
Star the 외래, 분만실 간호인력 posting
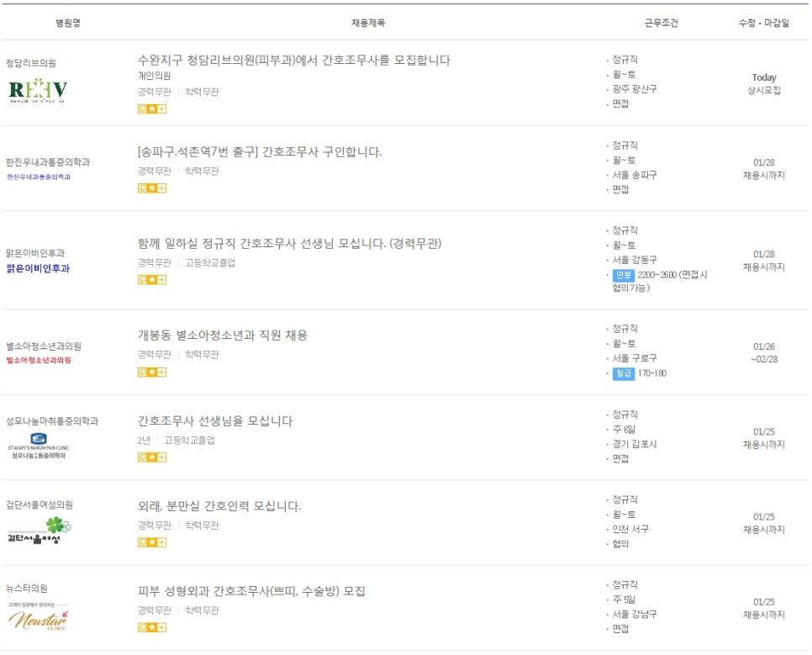click(152, 542)
